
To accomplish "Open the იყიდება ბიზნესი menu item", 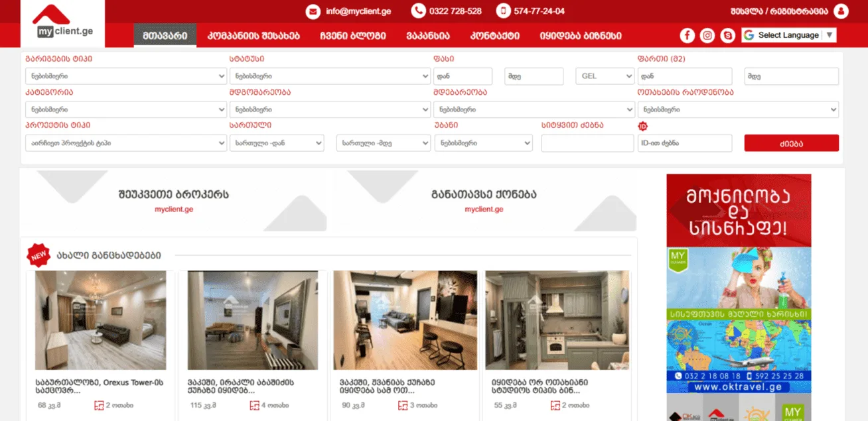I will point(581,36).
